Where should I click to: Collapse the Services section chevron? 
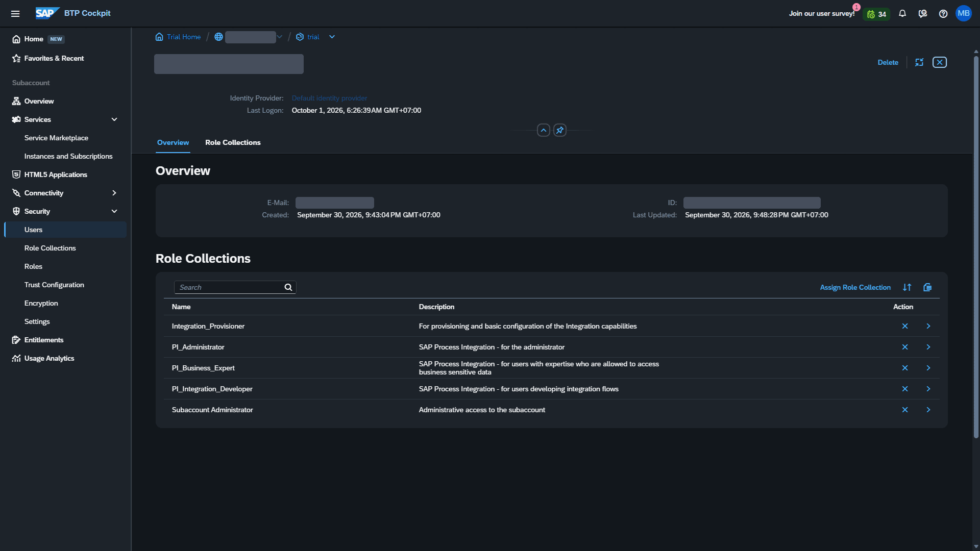[x=114, y=119]
